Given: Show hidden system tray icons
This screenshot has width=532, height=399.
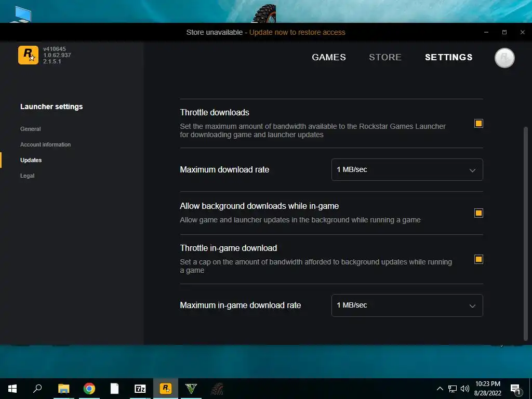Looking at the screenshot, I should (x=440, y=389).
